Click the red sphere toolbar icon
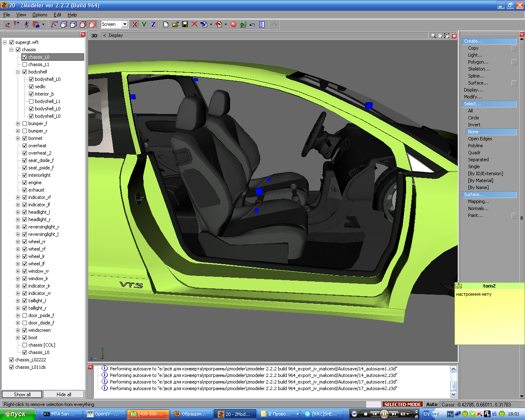This screenshot has height=420, width=525. (x=233, y=25)
